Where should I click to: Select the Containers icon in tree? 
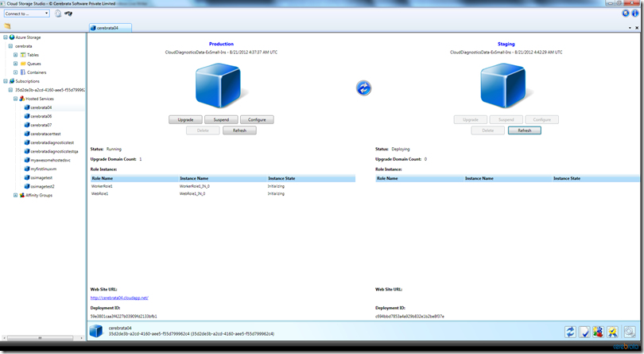[23, 72]
